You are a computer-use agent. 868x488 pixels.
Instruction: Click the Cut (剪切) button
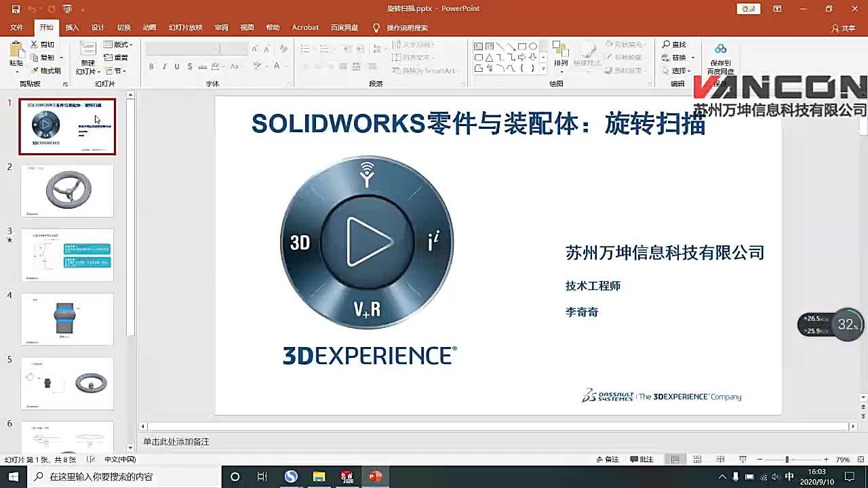43,45
